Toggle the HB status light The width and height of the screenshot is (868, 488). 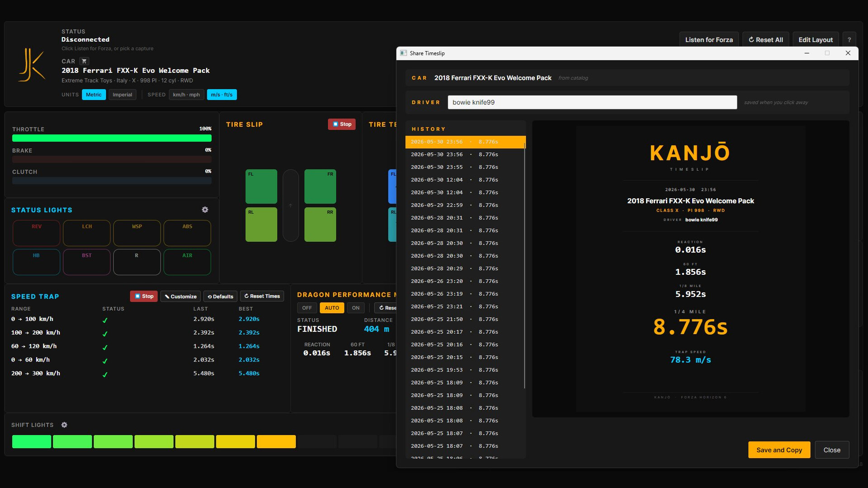pos(37,262)
